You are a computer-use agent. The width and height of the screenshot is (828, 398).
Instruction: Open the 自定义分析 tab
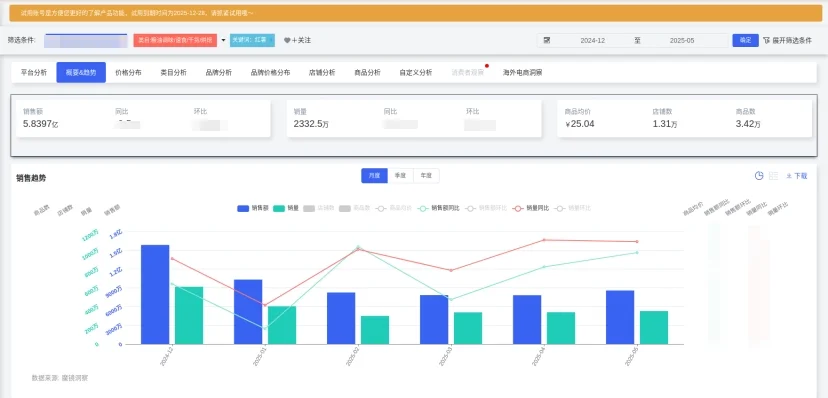(416, 73)
